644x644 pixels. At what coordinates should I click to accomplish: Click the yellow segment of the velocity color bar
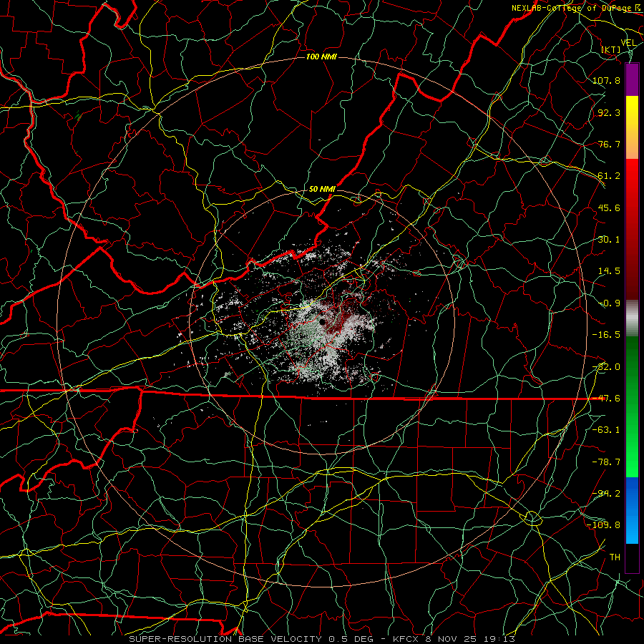[x=632, y=127]
